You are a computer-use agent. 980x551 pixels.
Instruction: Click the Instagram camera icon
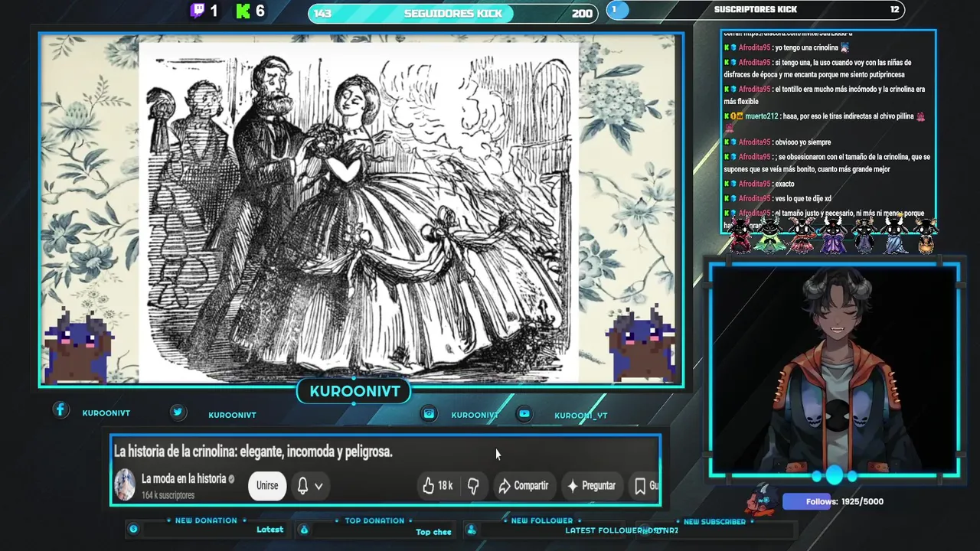[430, 413]
